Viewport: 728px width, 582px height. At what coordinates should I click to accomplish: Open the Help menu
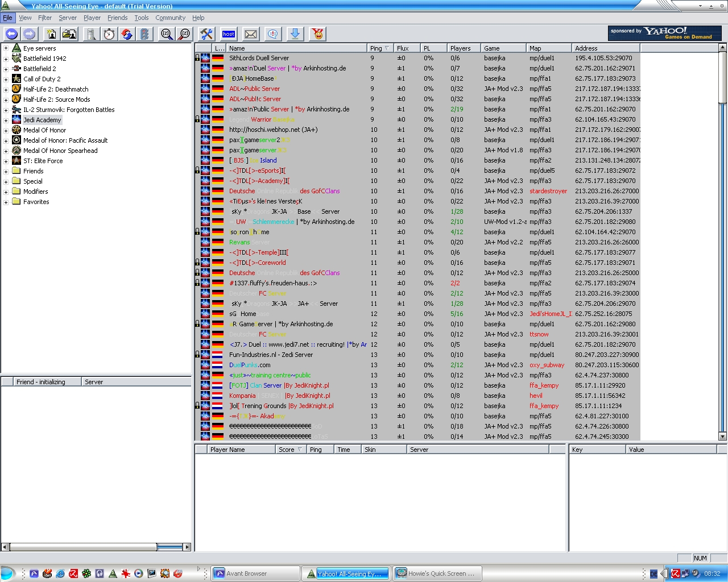pos(198,18)
